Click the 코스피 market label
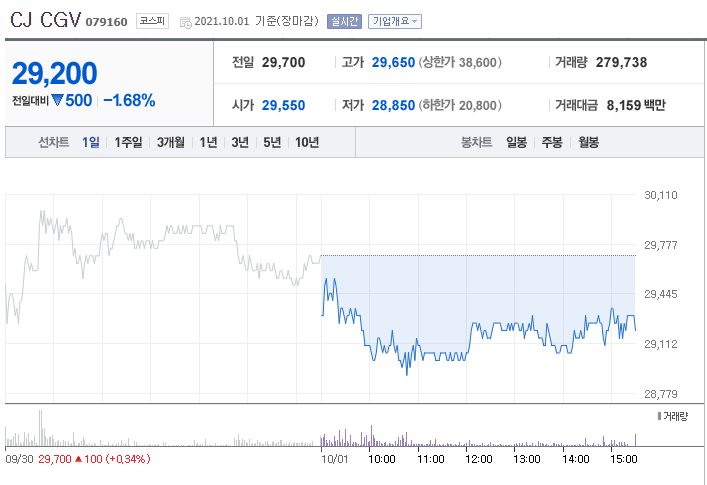The width and height of the screenshot is (707, 485). coord(152,21)
